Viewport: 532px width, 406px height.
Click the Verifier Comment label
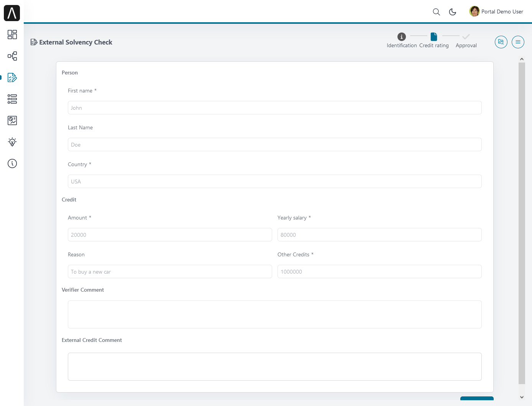tap(83, 290)
